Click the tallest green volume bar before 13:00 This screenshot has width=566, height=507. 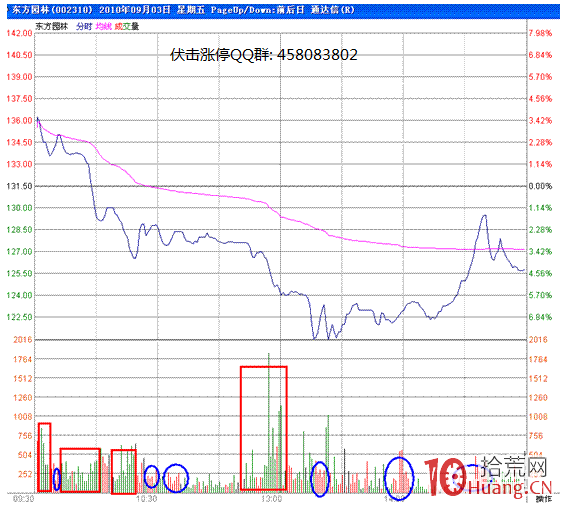click(269, 422)
